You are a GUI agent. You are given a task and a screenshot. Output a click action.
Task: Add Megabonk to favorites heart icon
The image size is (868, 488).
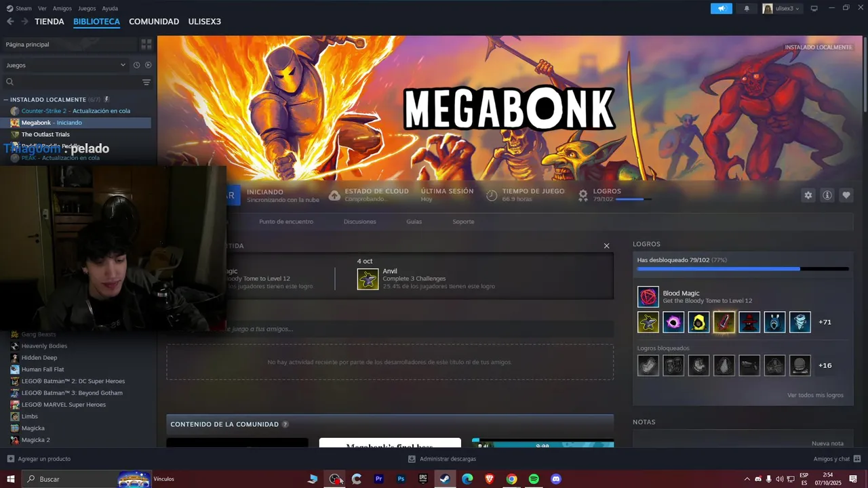click(846, 195)
